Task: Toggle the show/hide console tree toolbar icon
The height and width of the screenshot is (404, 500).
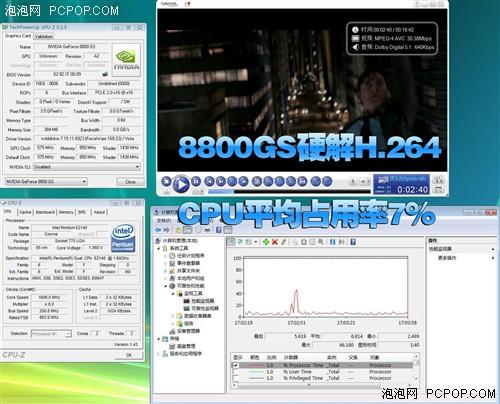Action: (x=187, y=230)
